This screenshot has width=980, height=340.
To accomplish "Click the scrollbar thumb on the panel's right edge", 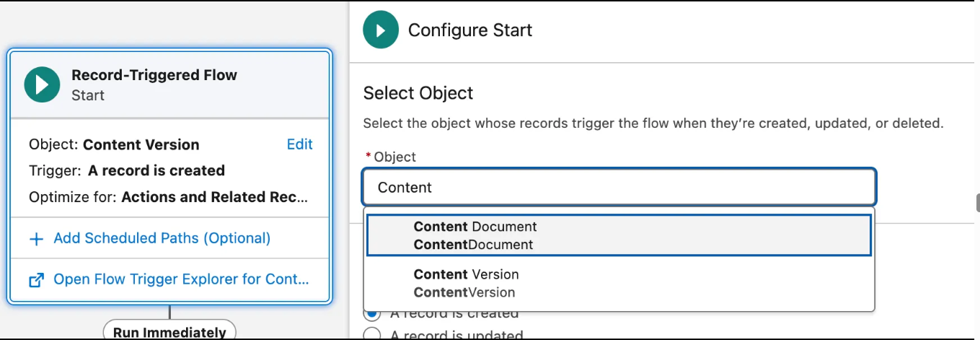I will (x=976, y=202).
